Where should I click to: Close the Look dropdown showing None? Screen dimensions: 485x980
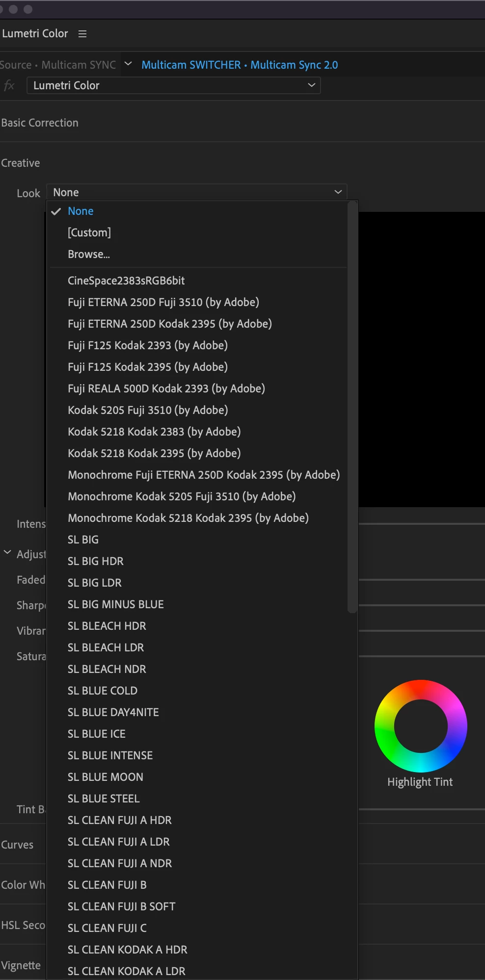[197, 192]
